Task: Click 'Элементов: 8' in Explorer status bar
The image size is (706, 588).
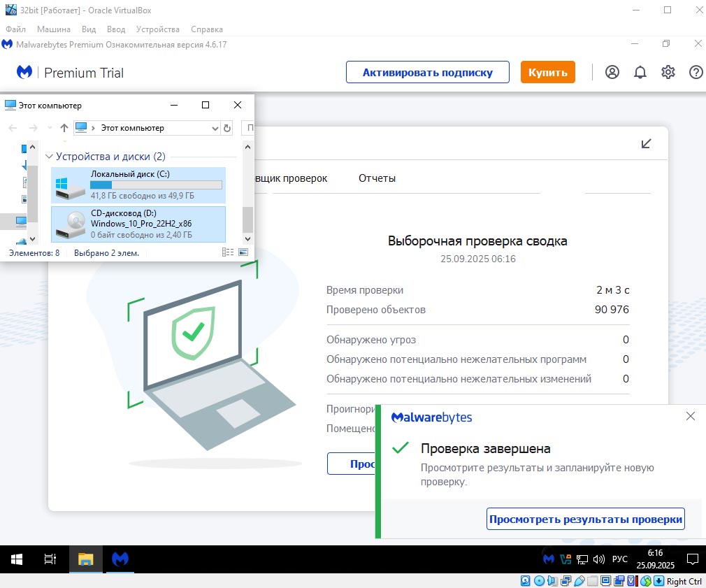Action: 34,253
